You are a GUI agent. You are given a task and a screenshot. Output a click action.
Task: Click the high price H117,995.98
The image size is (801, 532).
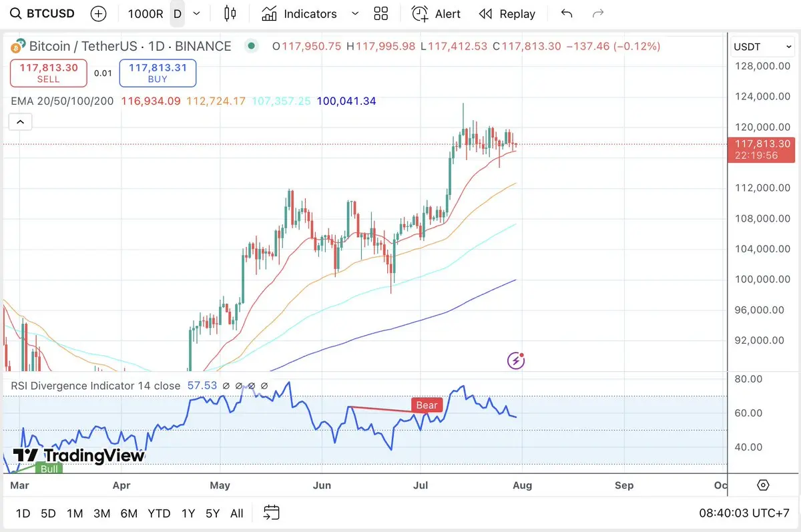(x=380, y=46)
